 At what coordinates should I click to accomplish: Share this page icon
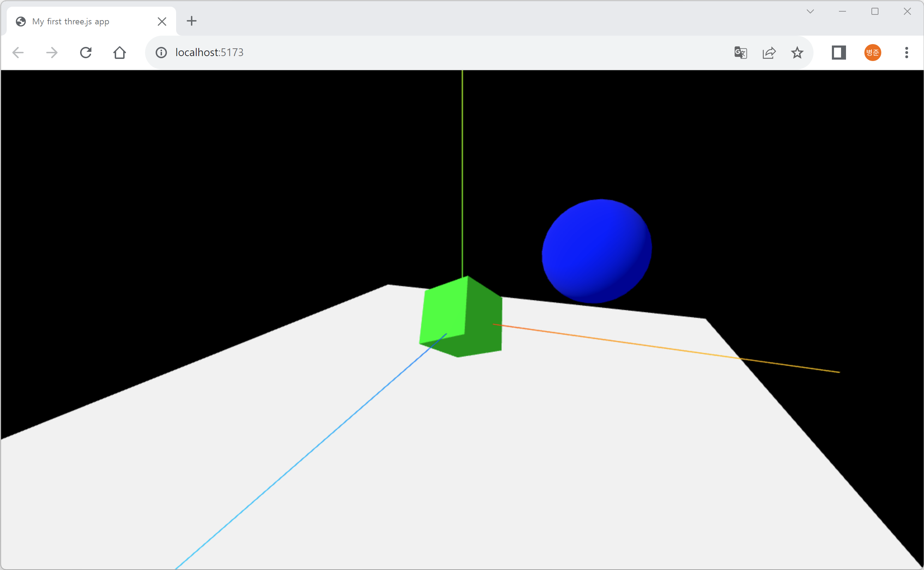pos(769,53)
